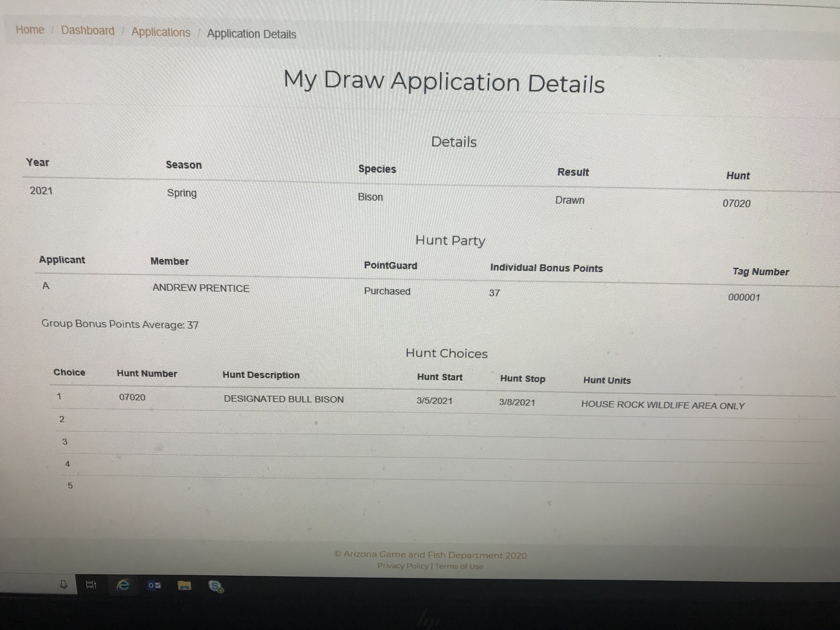Open Skype from the taskbar
The width and height of the screenshot is (840, 630).
216,586
